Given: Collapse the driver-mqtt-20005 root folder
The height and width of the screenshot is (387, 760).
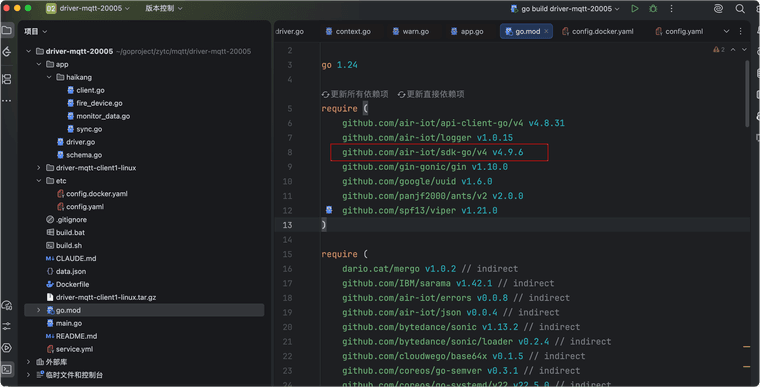Looking at the screenshot, I should (x=28, y=51).
